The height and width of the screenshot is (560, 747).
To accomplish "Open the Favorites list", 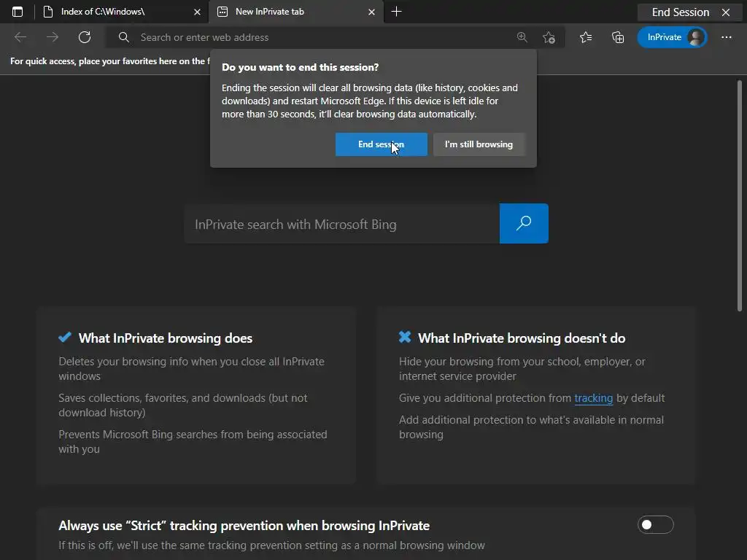I will pyautogui.click(x=586, y=37).
